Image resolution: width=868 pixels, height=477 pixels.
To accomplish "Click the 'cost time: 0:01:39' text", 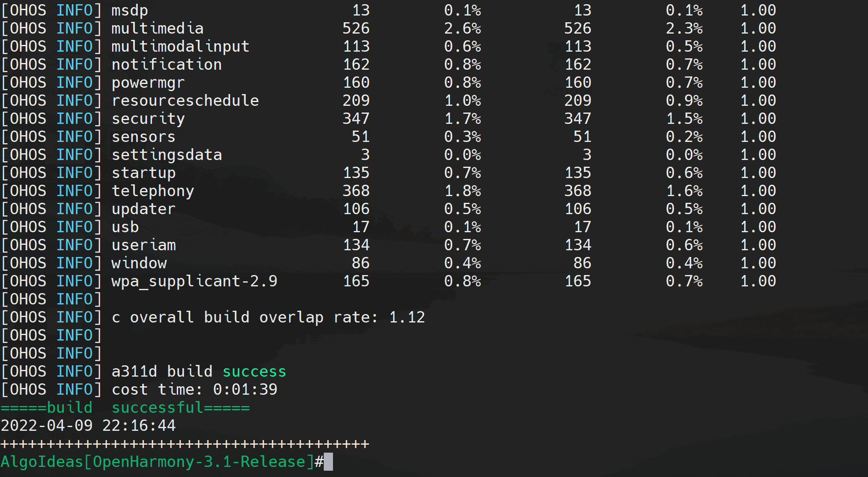I will point(194,390).
